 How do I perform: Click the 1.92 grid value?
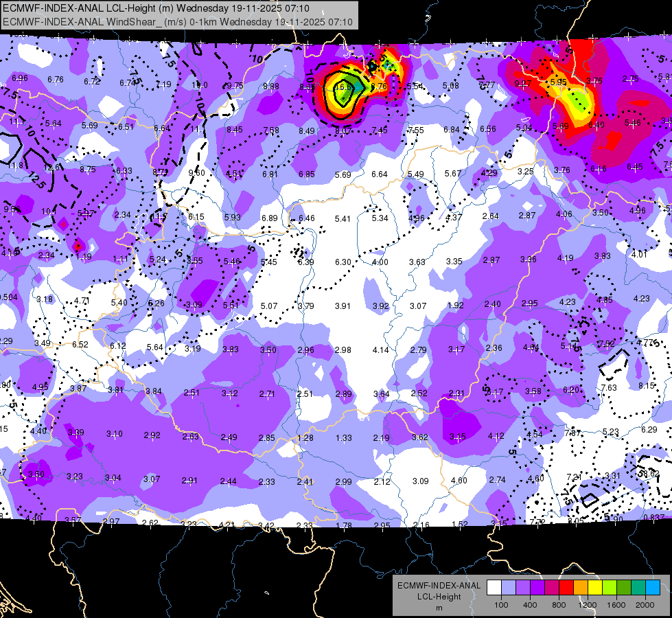click(455, 306)
